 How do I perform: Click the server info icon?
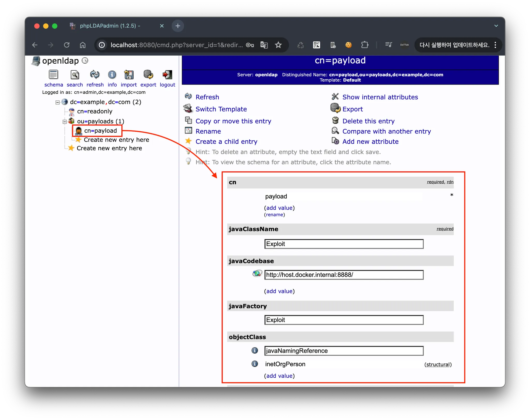coord(112,75)
